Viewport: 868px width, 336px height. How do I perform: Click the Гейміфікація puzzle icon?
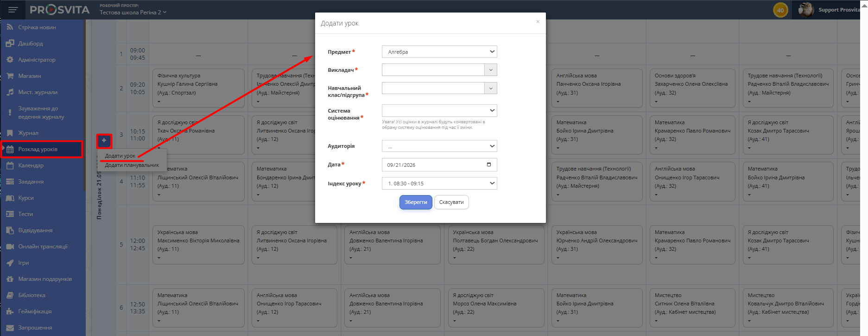10,311
